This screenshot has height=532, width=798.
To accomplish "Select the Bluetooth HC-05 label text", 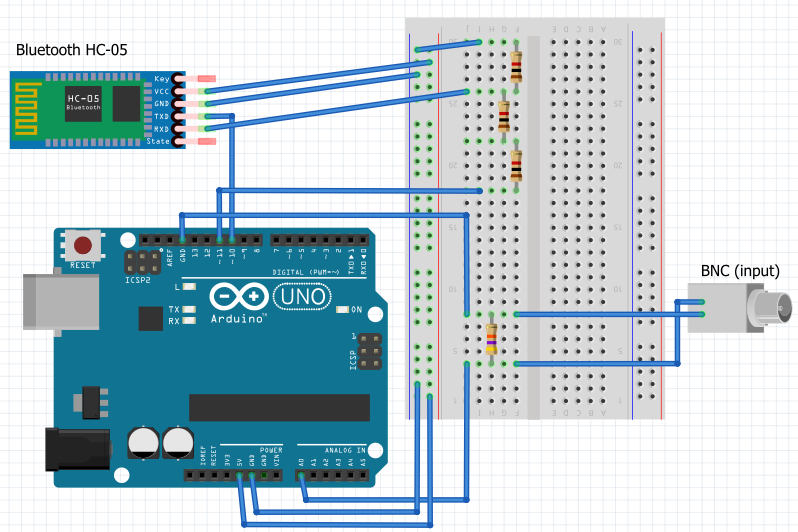I will [71, 50].
